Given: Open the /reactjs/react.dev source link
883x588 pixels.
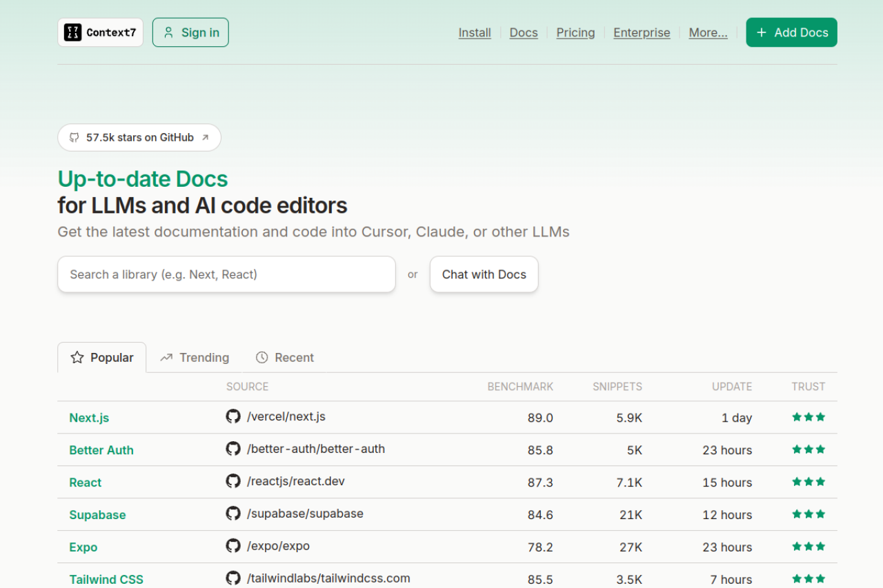Looking at the screenshot, I should [295, 481].
